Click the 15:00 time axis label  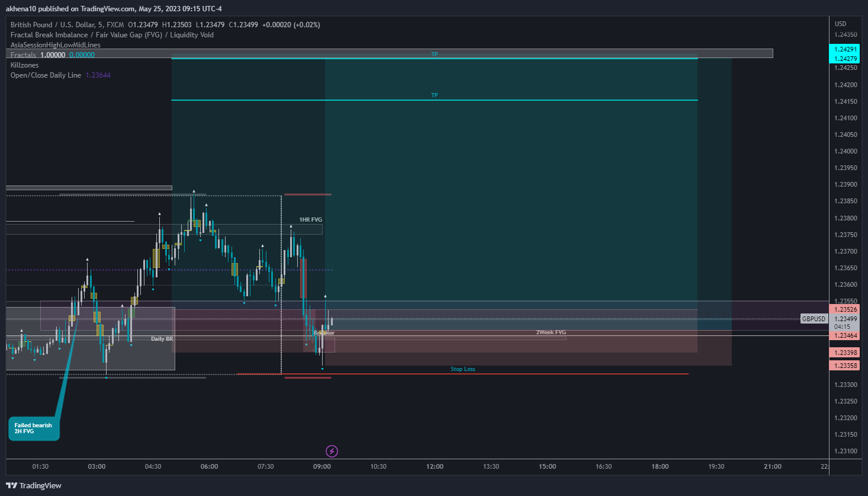[547, 466]
